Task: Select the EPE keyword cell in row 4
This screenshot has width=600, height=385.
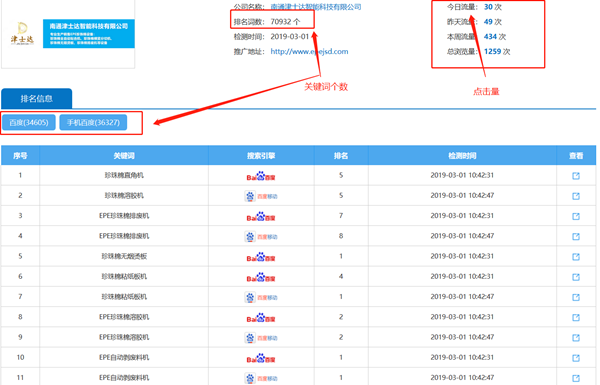Action: (124, 236)
